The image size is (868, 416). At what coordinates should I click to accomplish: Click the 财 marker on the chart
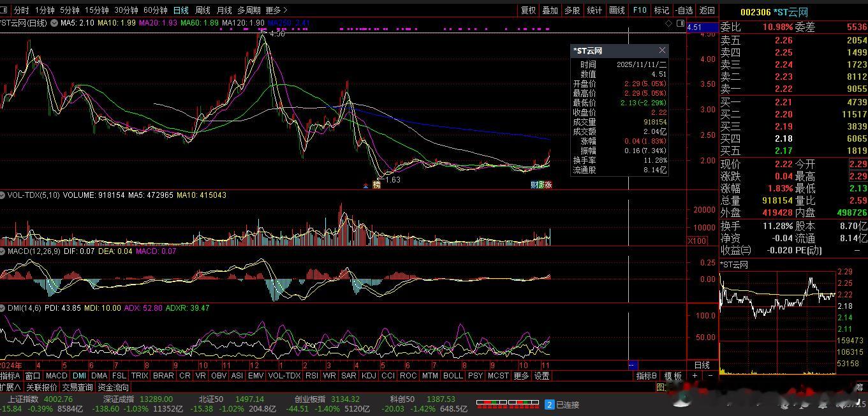[x=534, y=185]
